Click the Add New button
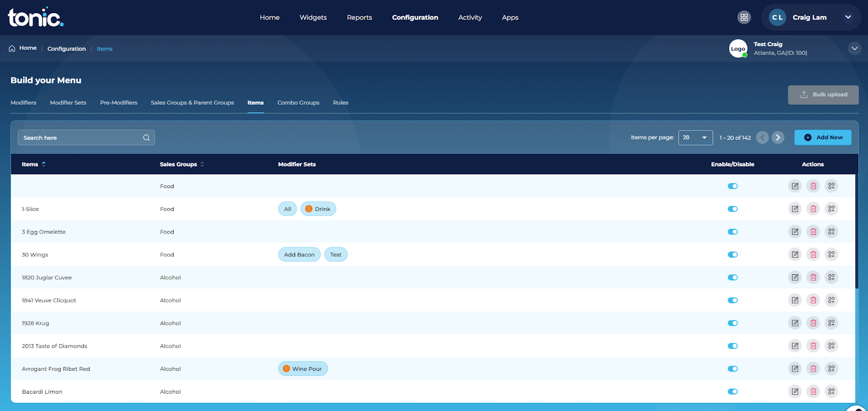 (823, 138)
